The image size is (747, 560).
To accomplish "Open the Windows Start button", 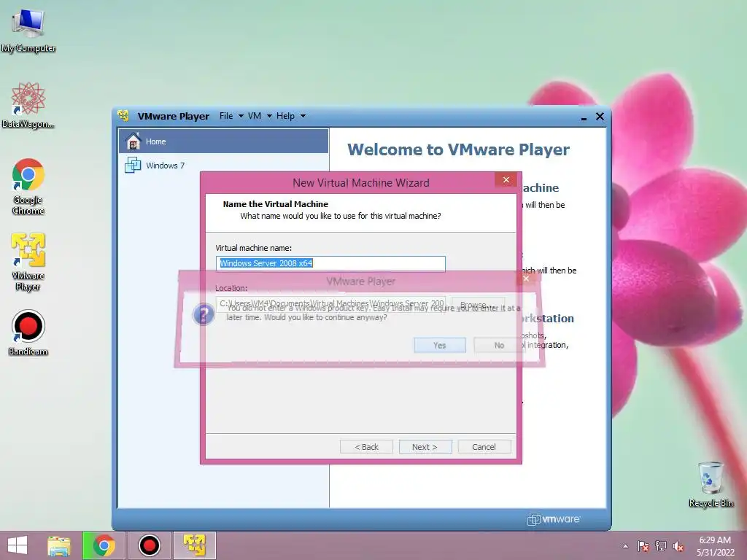I will point(18,545).
